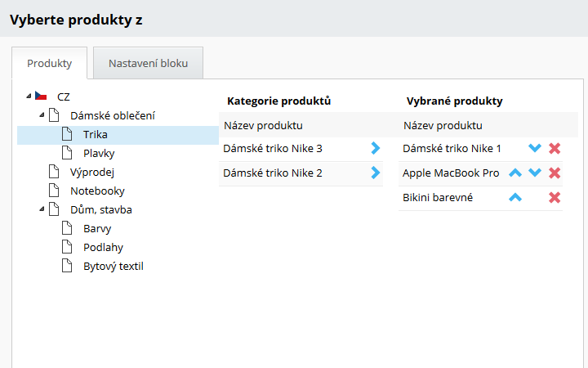588x368 pixels.
Task: Remove Dámské triko Nike 1 from selection
Action: pyautogui.click(x=555, y=148)
